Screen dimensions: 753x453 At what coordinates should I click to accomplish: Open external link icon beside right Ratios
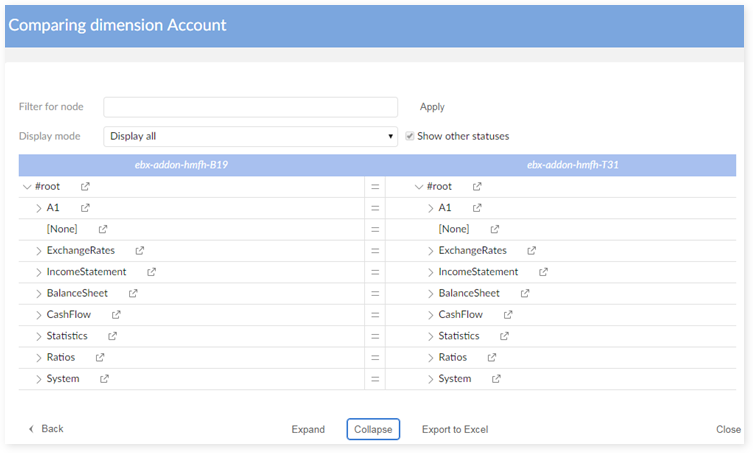coord(491,357)
